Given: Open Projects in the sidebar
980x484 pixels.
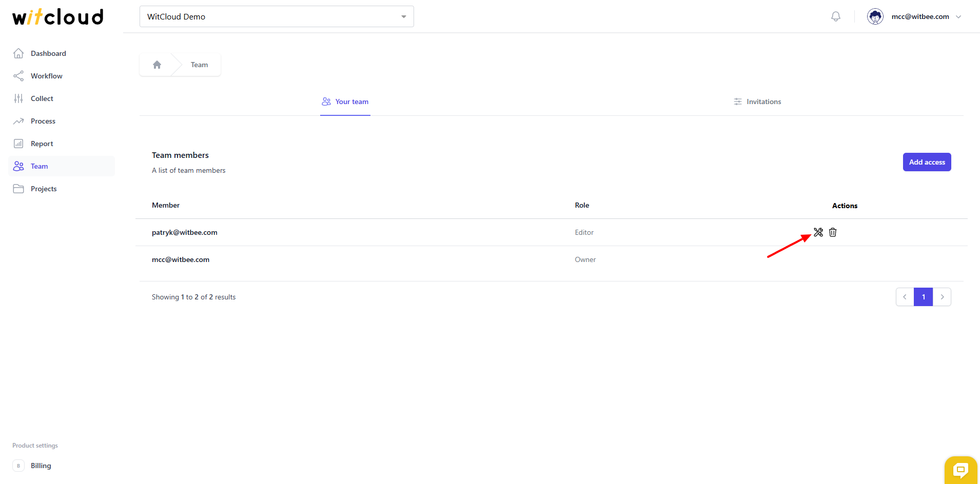Looking at the screenshot, I should 62,189.
